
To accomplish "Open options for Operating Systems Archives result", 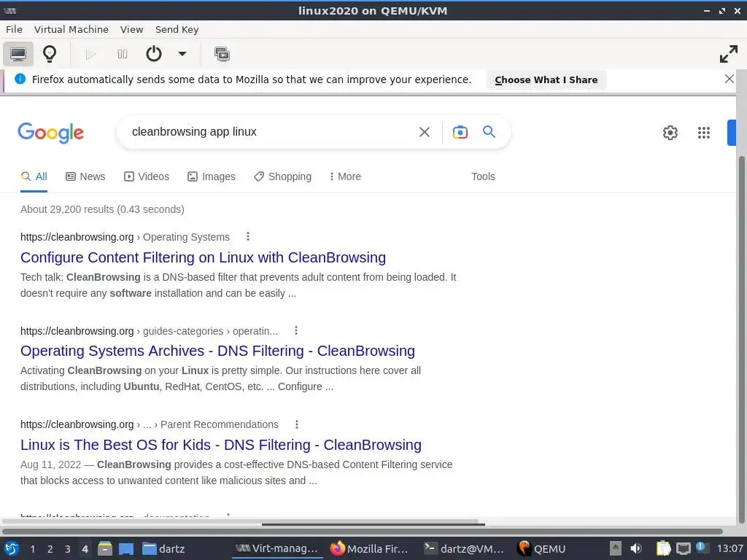I will tap(296, 330).
